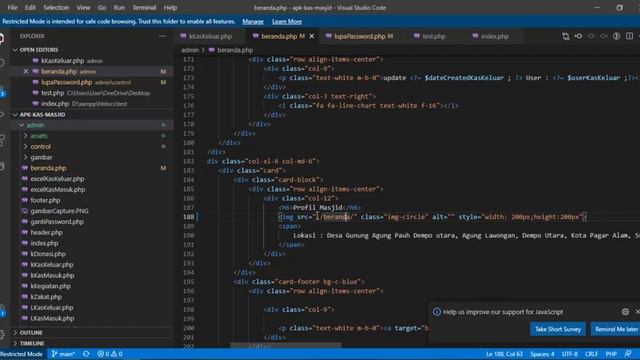Viewport: 640px width, 360px height.
Task: Click Synchronize Changes icon in status bar
Action: point(86,354)
